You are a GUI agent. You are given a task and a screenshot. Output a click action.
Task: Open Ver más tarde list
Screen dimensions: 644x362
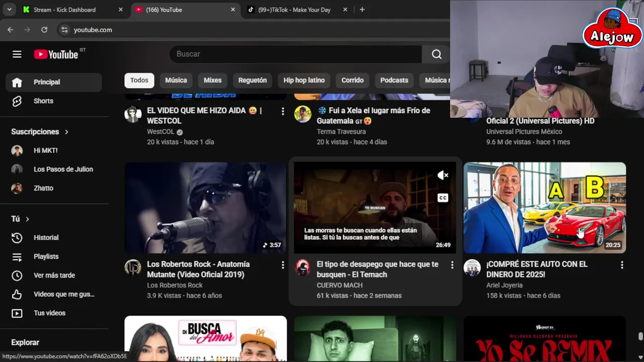(x=53, y=276)
